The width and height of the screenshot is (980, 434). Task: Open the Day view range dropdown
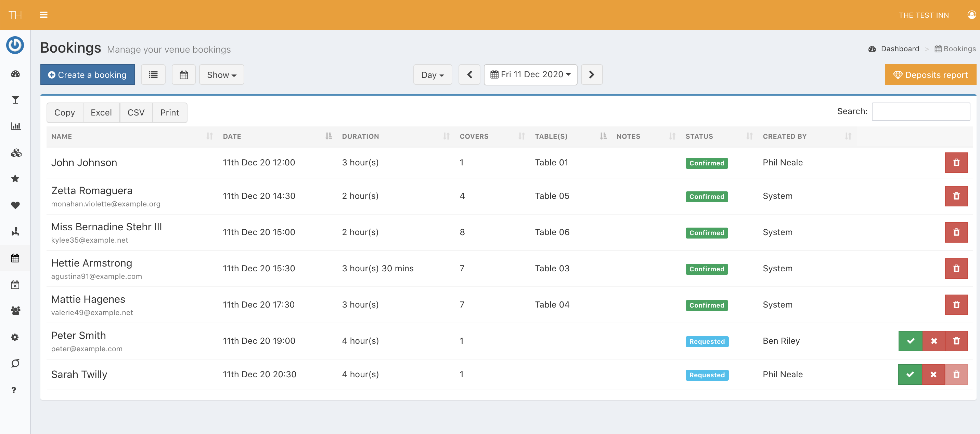[x=433, y=75]
